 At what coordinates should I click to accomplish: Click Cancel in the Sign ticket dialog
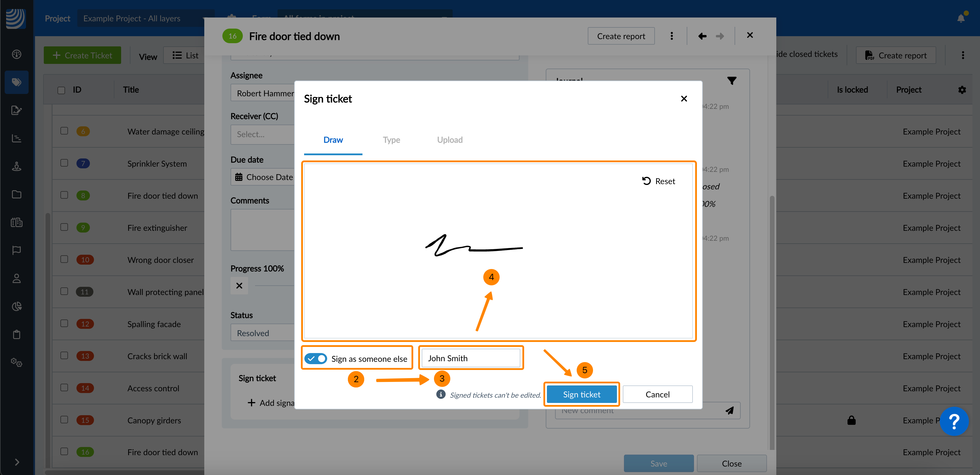[x=657, y=394]
